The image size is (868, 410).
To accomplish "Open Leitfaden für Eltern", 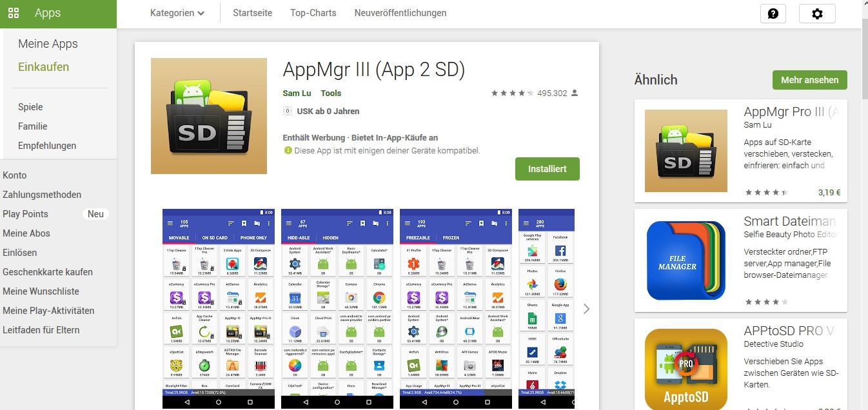I will (x=41, y=330).
